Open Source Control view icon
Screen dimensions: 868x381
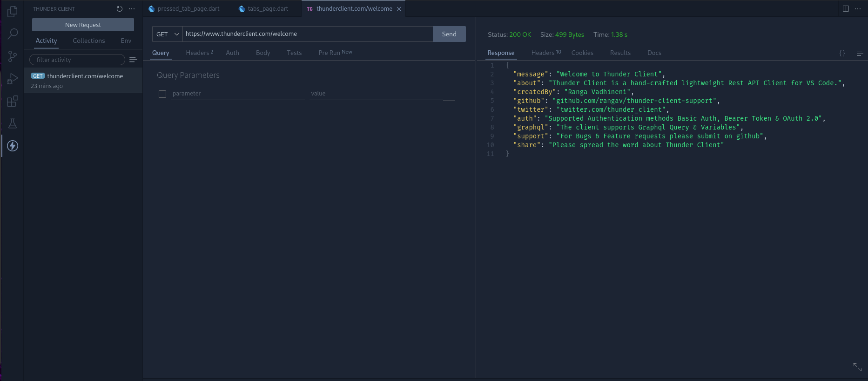pos(13,56)
